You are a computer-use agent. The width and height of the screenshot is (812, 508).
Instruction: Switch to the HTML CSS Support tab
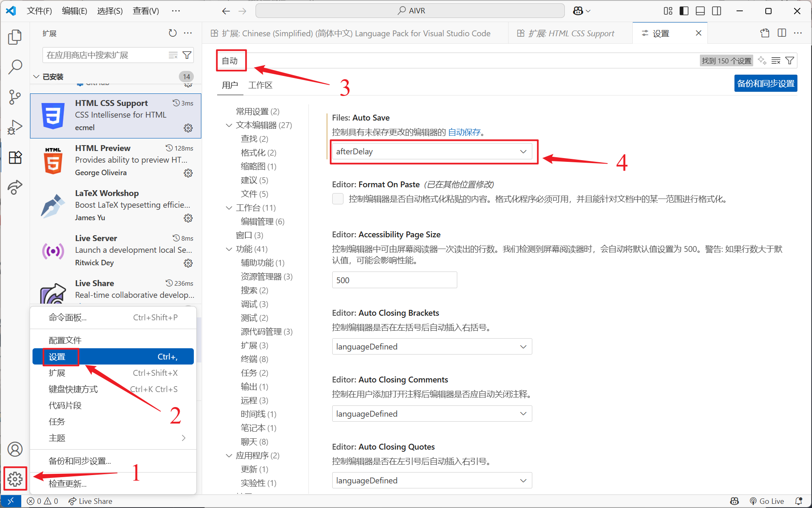coord(570,33)
